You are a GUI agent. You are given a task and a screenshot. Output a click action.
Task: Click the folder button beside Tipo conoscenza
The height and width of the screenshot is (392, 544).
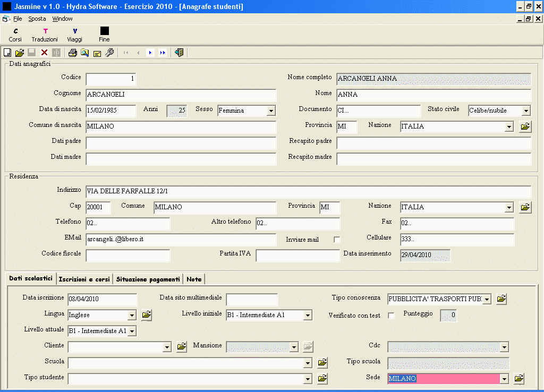pyautogui.click(x=501, y=299)
